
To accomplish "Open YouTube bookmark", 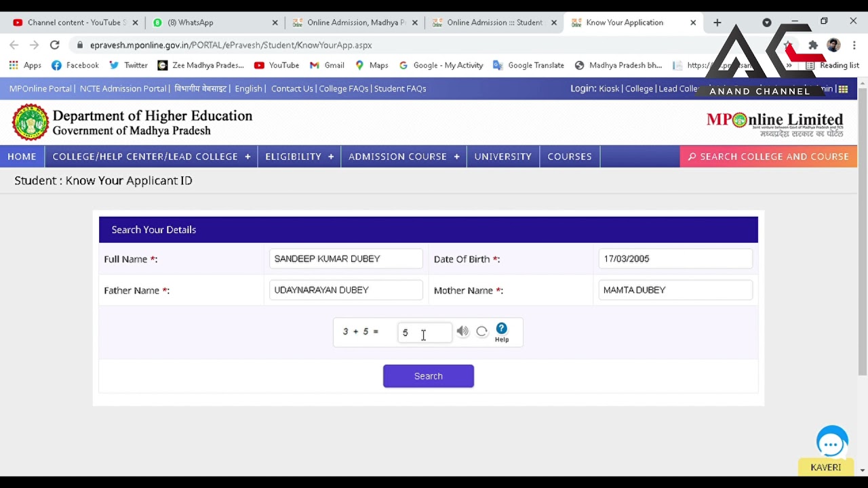I will pos(277,65).
